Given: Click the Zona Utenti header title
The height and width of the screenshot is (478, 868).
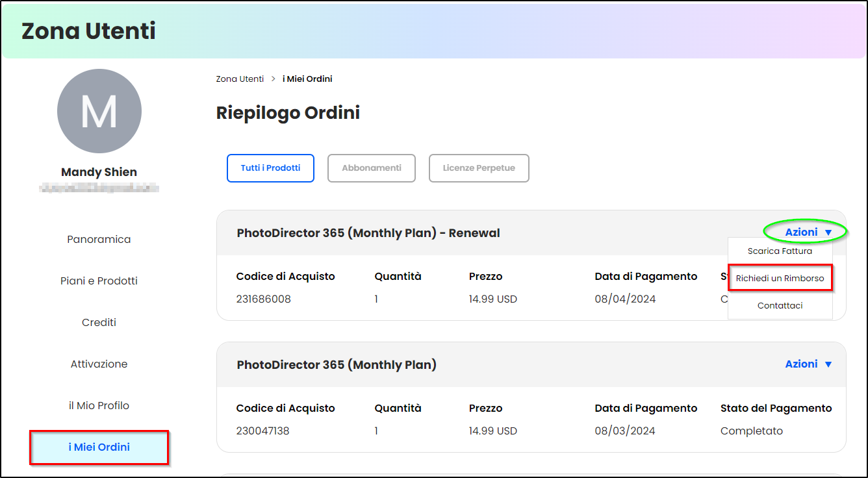Looking at the screenshot, I should click(88, 31).
